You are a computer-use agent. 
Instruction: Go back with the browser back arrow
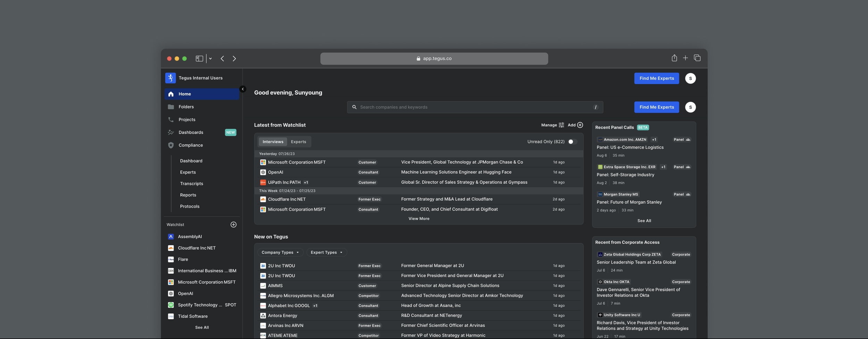pyautogui.click(x=222, y=59)
